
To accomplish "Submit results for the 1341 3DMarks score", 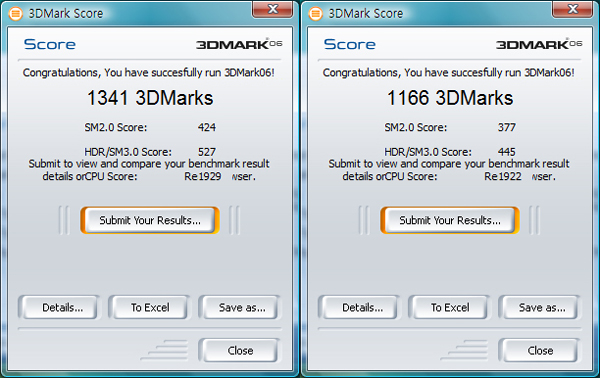I will coord(150,220).
